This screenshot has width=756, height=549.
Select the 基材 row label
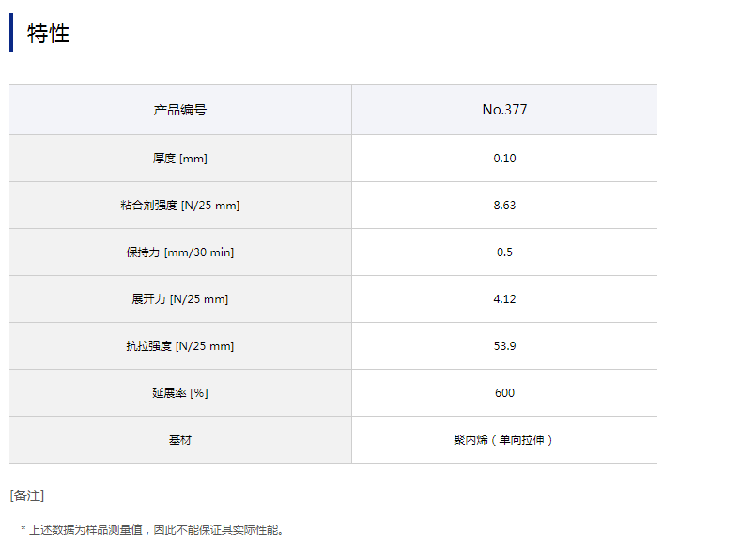pyautogui.click(x=180, y=440)
